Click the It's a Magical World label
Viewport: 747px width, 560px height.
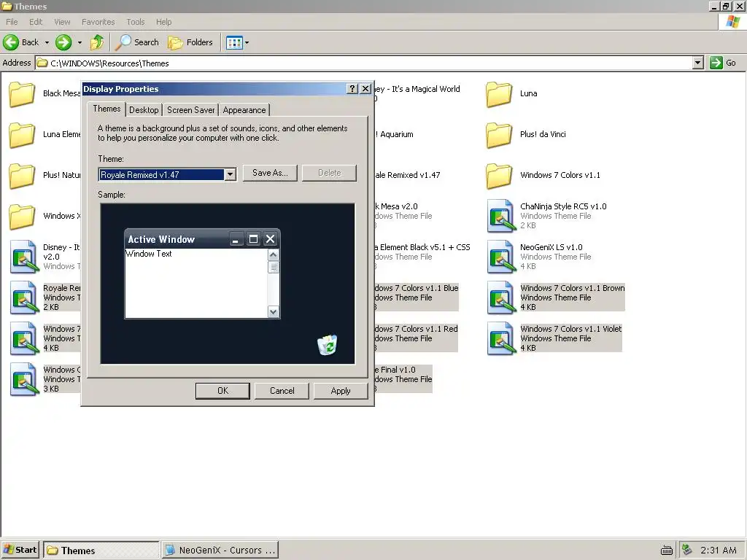(x=418, y=89)
